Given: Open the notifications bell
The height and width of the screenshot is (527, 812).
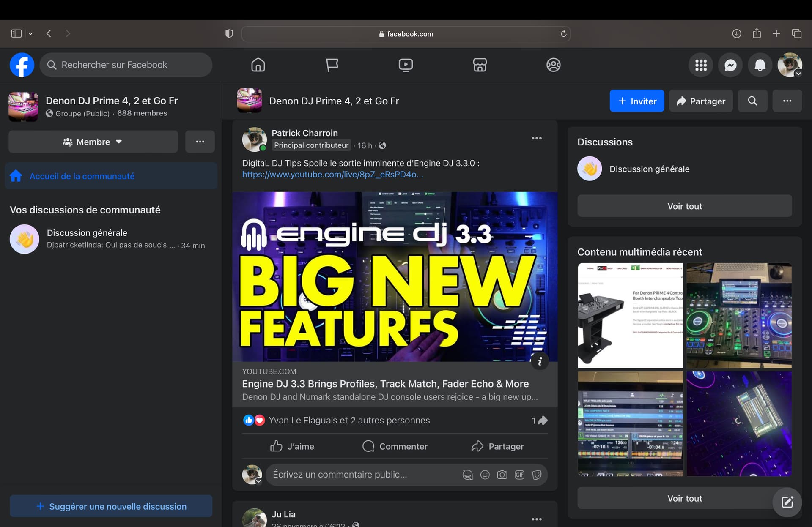Looking at the screenshot, I should (760, 65).
